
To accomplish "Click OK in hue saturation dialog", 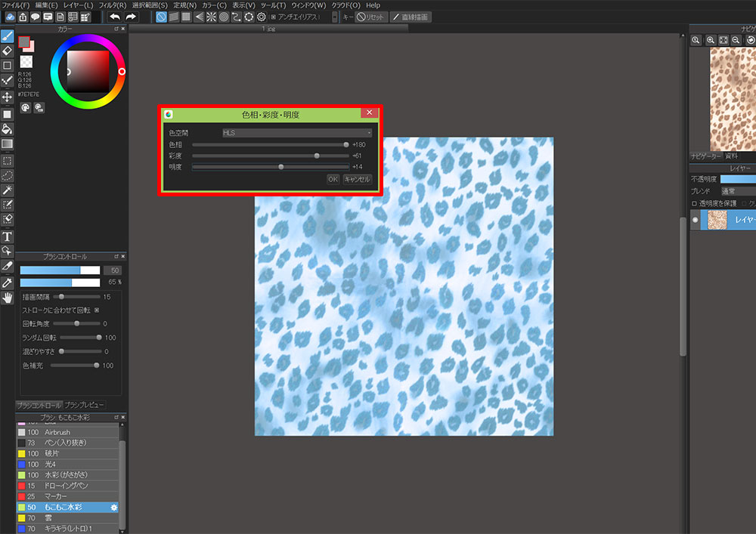I will point(333,179).
